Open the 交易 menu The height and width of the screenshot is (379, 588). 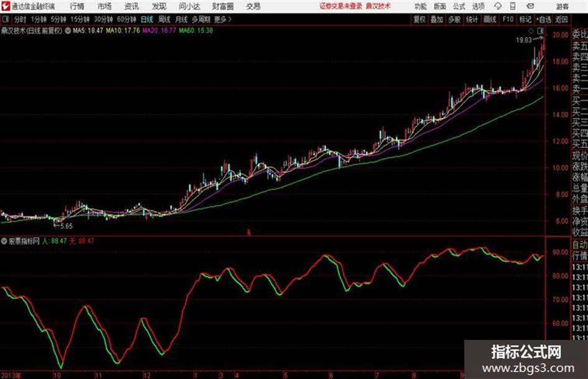point(253,6)
